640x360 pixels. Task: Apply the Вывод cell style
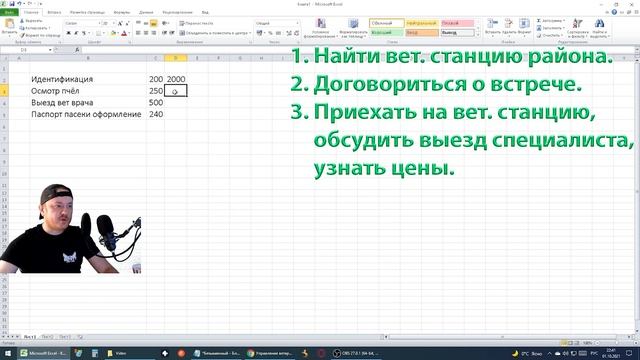click(x=457, y=32)
